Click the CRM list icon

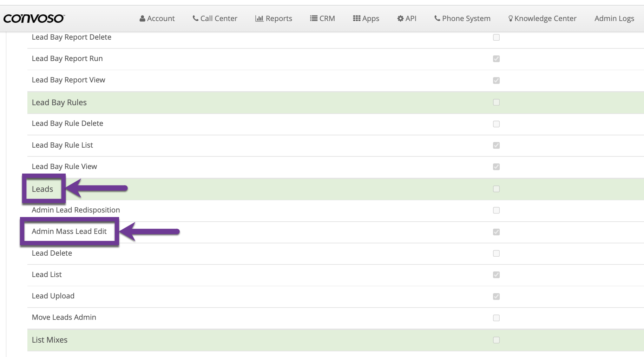coord(314,18)
